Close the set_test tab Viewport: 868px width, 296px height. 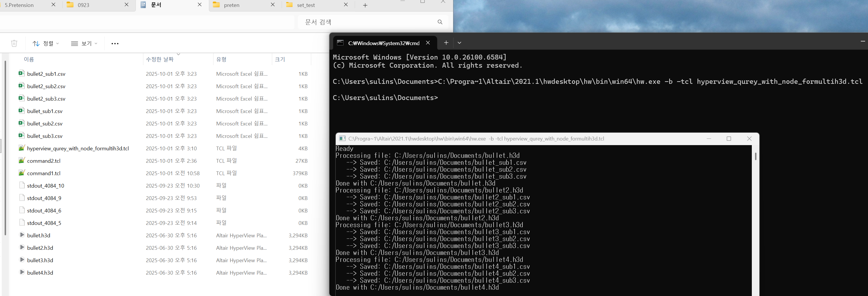click(x=346, y=5)
